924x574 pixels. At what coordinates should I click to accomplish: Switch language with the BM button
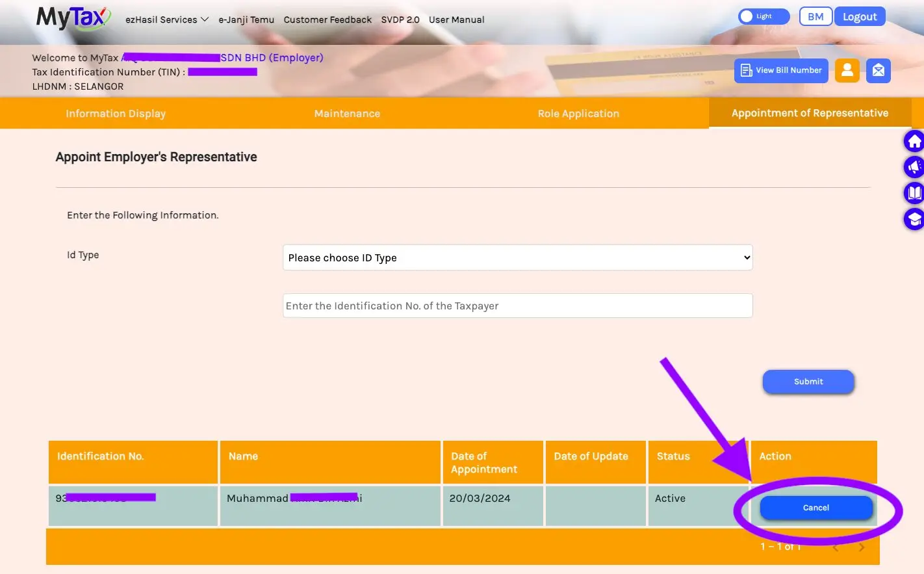click(x=815, y=16)
